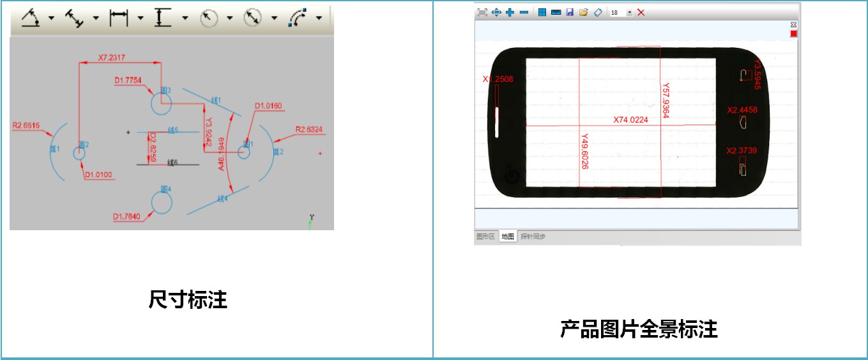
Task: Open the font size 18 dropdown
Action: click(630, 13)
